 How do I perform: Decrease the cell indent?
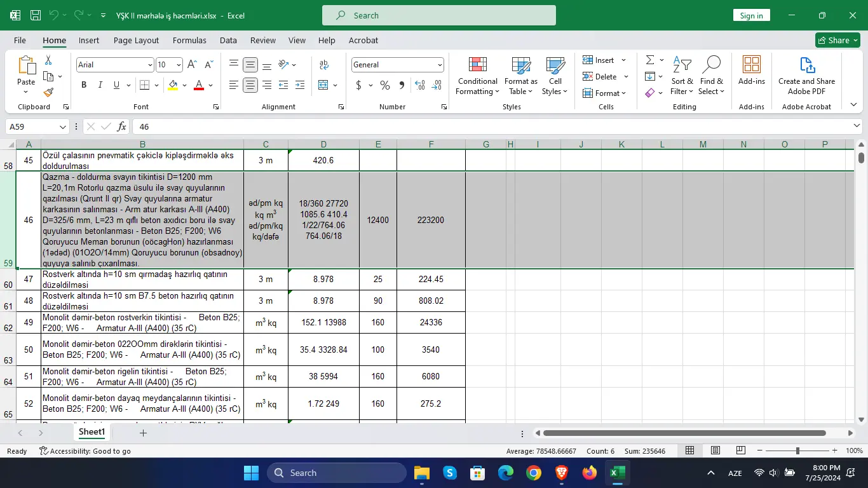coord(283,85)
